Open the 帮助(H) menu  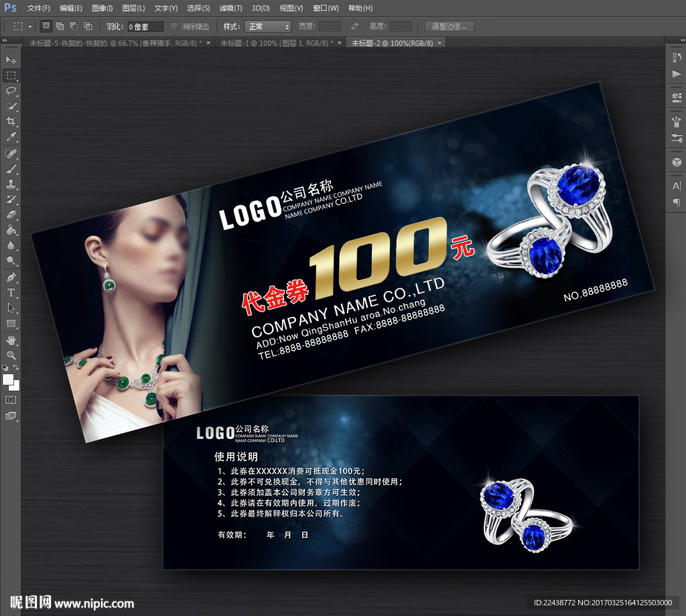pos(360,8)
